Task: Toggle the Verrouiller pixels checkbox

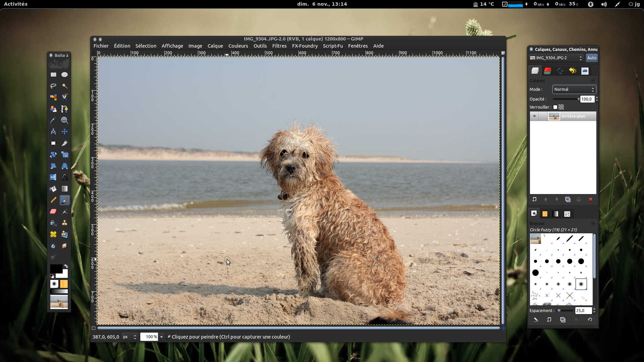Action: point(555,107)
